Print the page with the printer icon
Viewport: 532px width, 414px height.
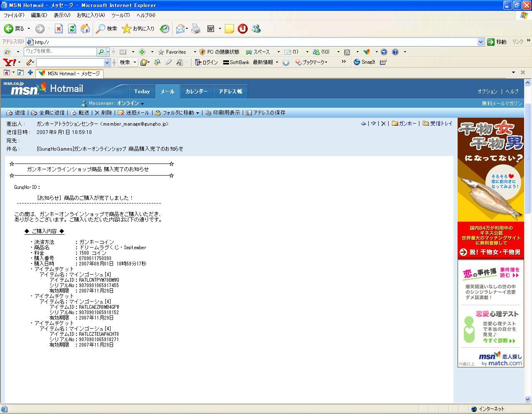coord(196,29)
